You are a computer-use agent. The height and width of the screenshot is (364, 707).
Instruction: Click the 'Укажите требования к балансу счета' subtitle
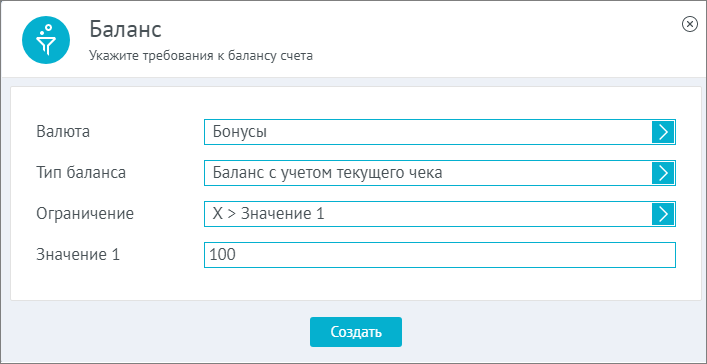(x=201, y=57)
